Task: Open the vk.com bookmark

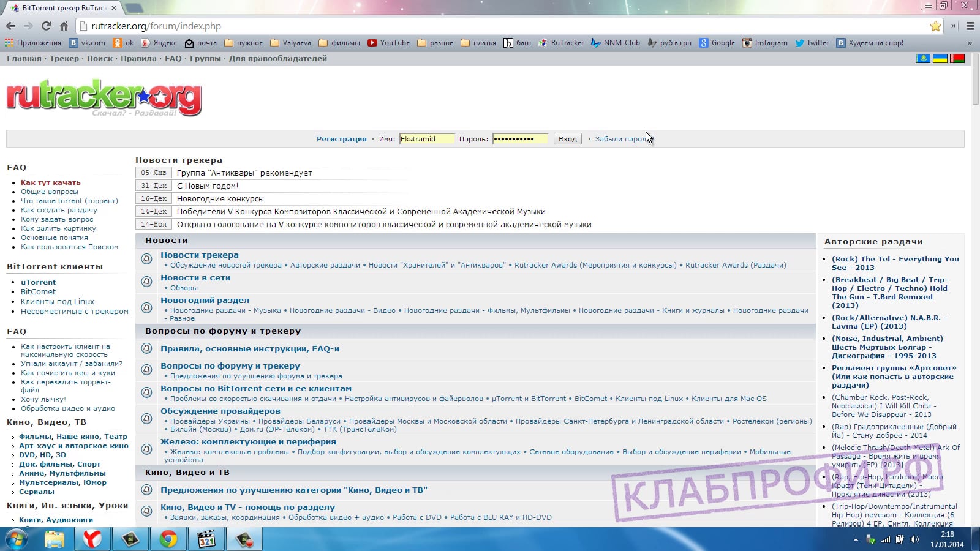Action: pos(87,43)
